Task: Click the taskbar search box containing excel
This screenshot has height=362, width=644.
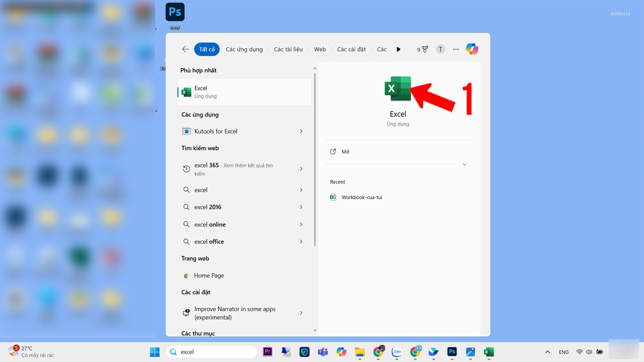Action: point(211,352)
